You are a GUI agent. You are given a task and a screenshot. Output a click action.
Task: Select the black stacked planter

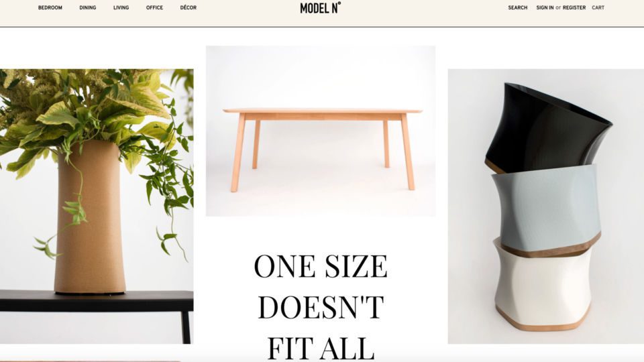(548, 127)
